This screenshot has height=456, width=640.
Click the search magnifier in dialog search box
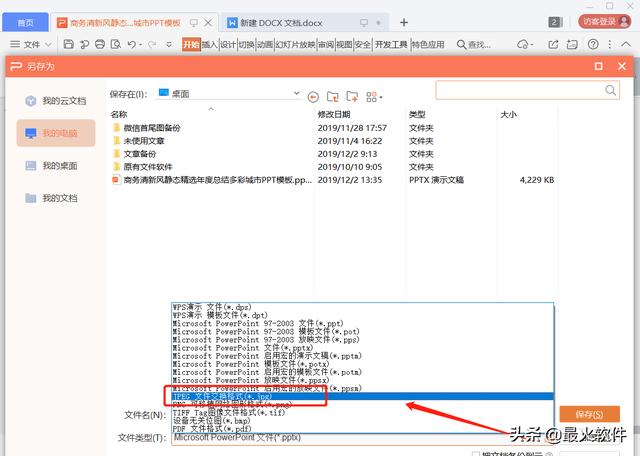[611, 90]
